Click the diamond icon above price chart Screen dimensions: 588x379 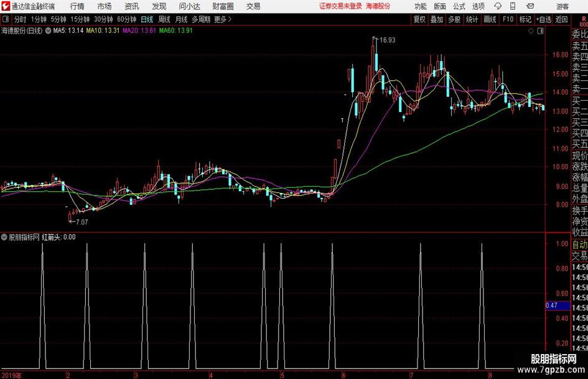531,30
